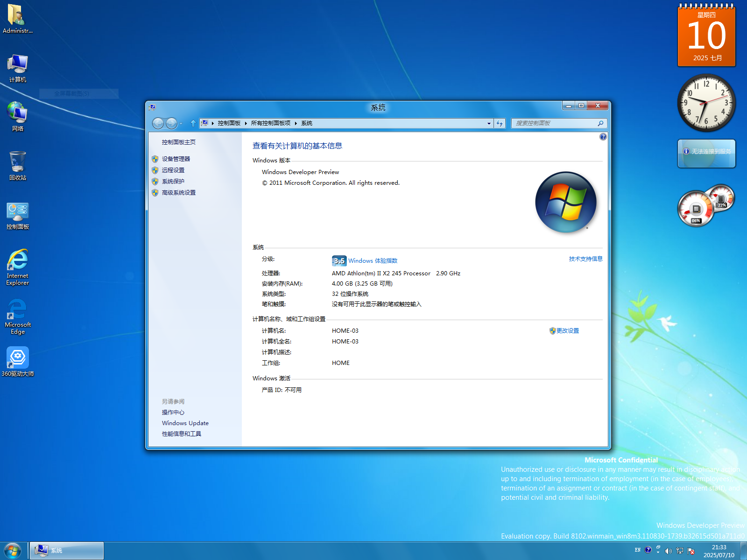Click the Back navigation arrow
The height and width of the screenshot is (560, 747).
[158, 123]
